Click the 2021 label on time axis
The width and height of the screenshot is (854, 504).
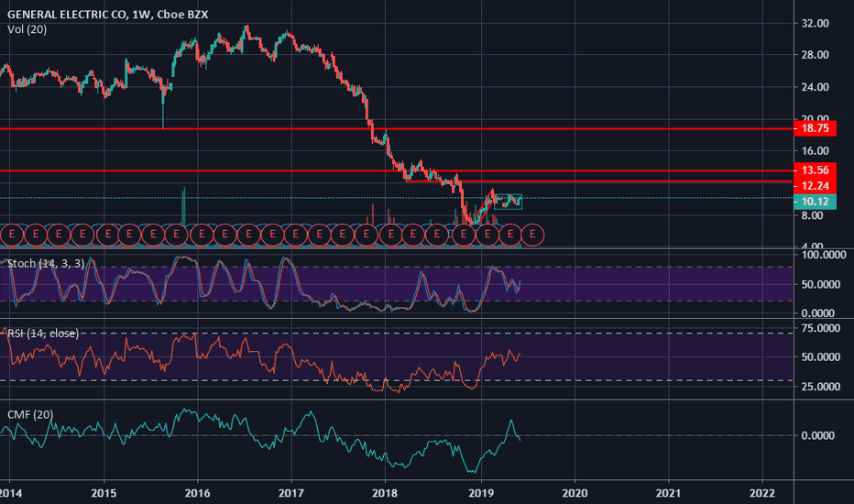(x=668, y=493)
